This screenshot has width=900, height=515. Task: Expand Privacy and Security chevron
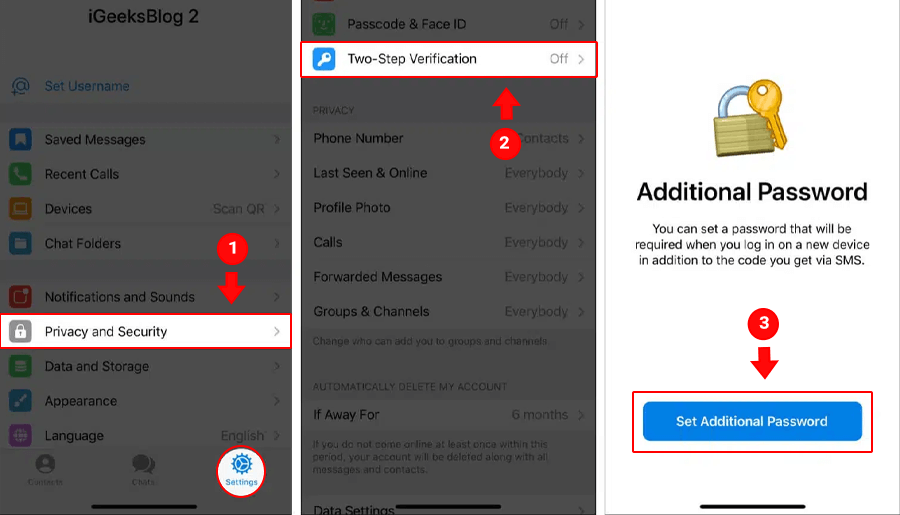(x=277, y=332)
